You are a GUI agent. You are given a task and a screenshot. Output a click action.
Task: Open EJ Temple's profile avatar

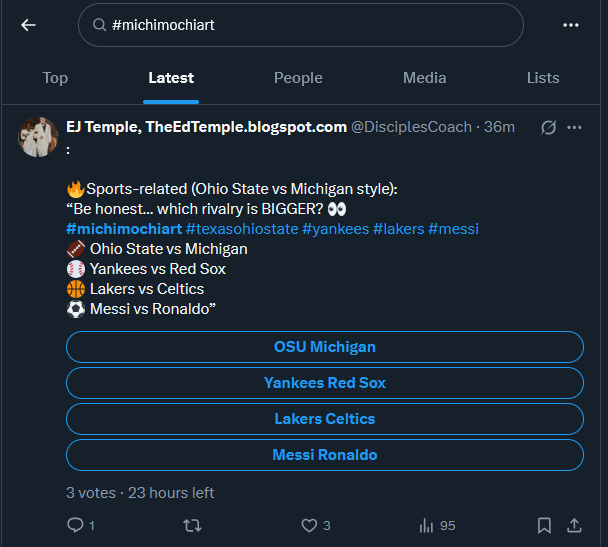tap(38, 137)
